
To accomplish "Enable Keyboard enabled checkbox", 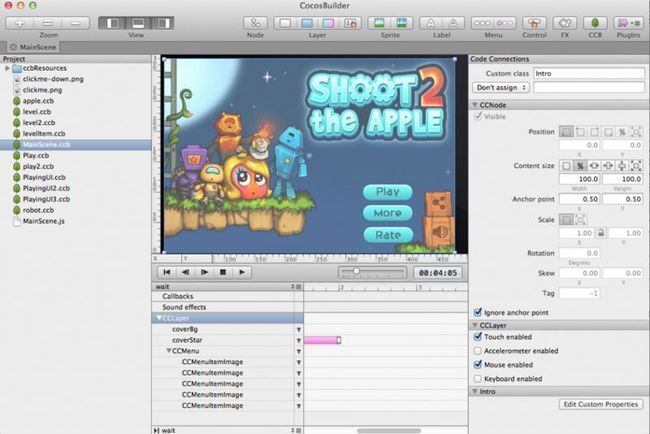I will [478, 379].
